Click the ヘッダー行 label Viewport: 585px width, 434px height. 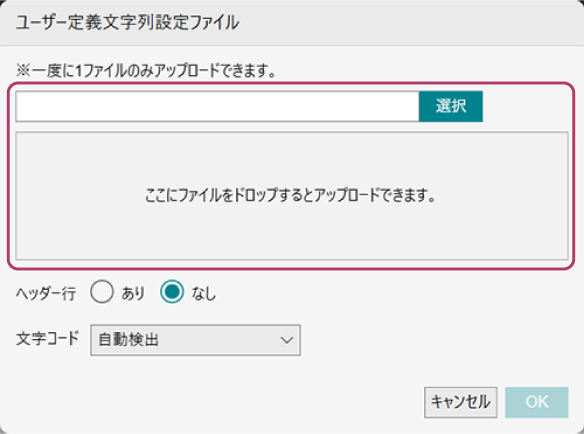(x=46, y=293)
